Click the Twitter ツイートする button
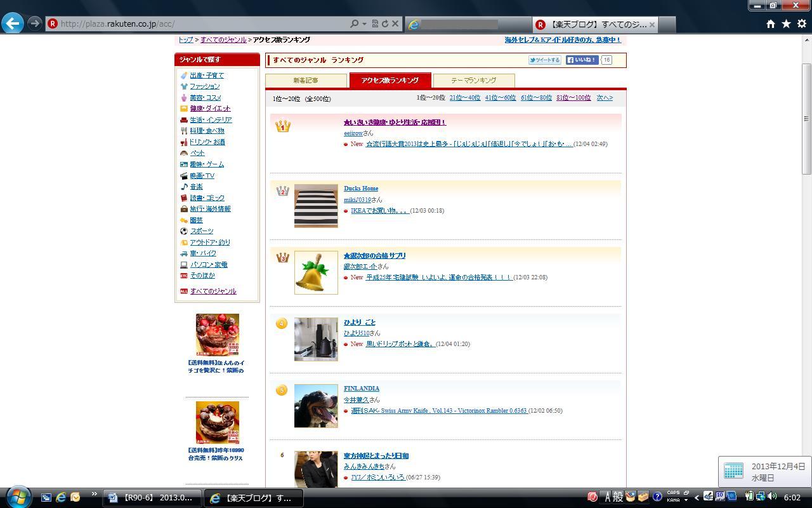The width and height of the screenshot is (812, 508). pos(545,60)
